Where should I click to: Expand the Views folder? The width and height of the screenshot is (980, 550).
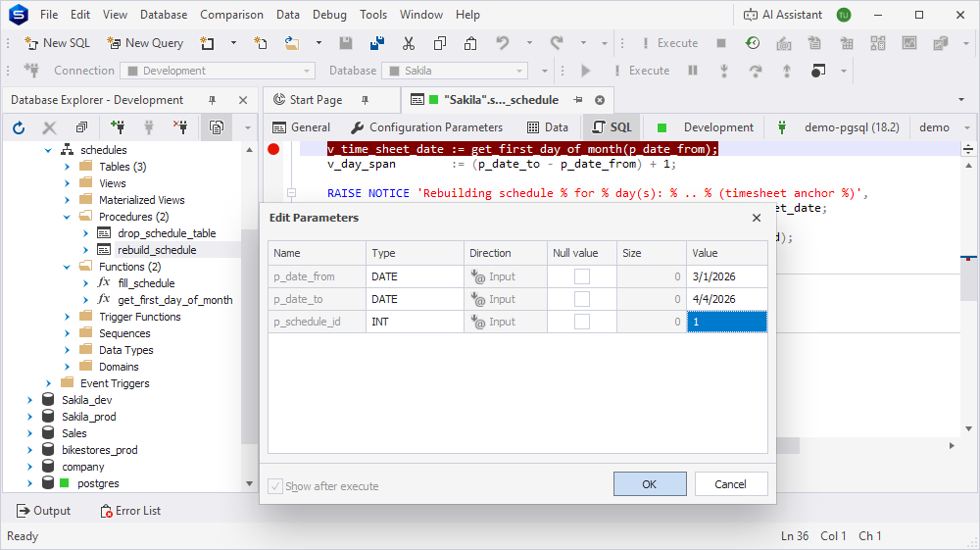[x=67, y=183]
